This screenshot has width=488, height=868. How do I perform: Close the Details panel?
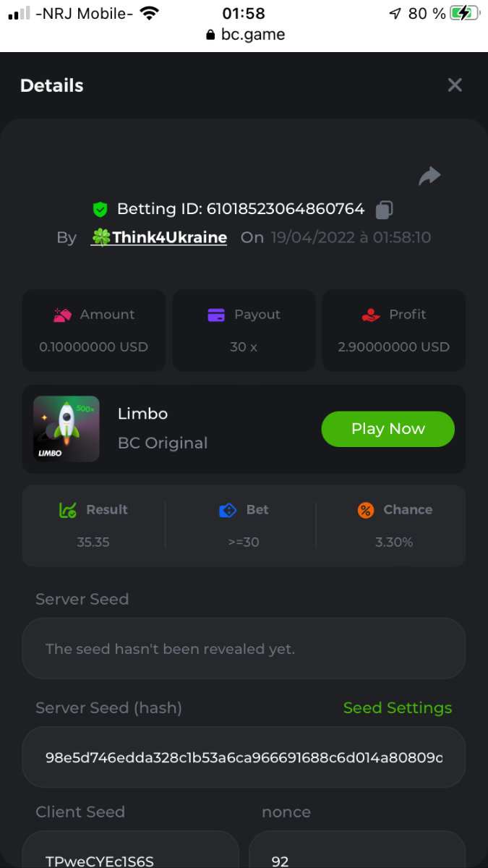click(x=455, y=85)
